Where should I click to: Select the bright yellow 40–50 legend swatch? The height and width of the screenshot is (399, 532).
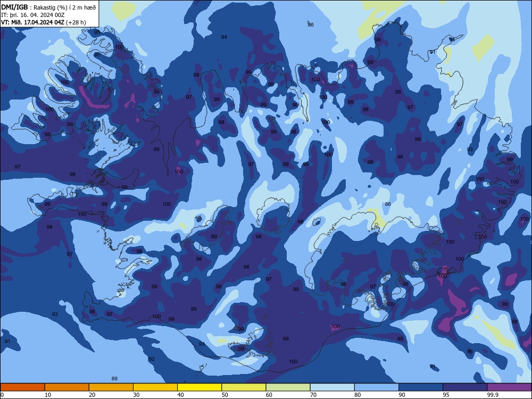(199, 387)
